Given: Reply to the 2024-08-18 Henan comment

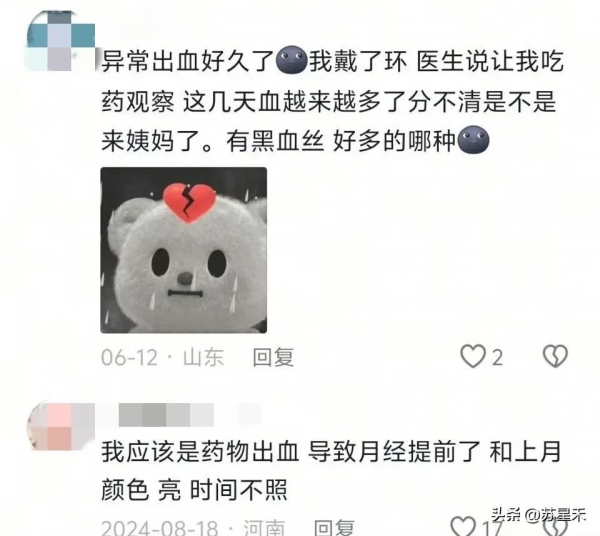Looking at the screenshot, I should click(334, 528).
